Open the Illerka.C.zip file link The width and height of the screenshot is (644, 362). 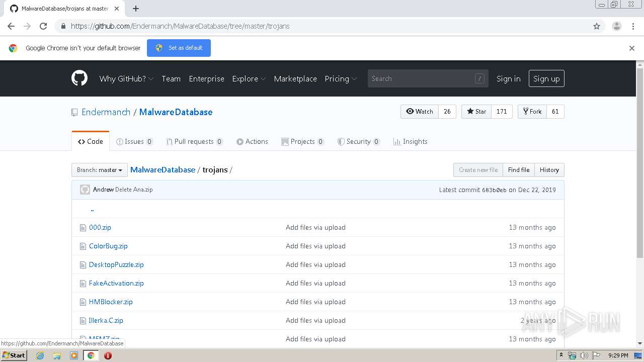click(x=106, y=320)
